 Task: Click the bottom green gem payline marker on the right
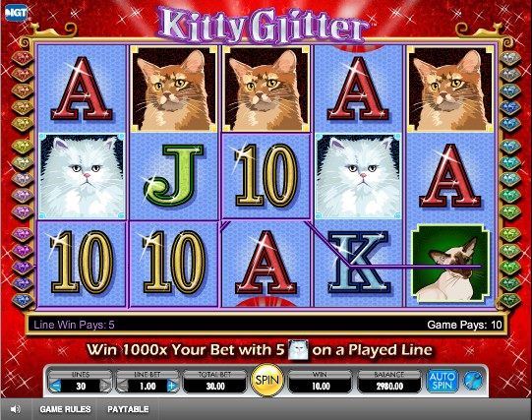(510, 300)
